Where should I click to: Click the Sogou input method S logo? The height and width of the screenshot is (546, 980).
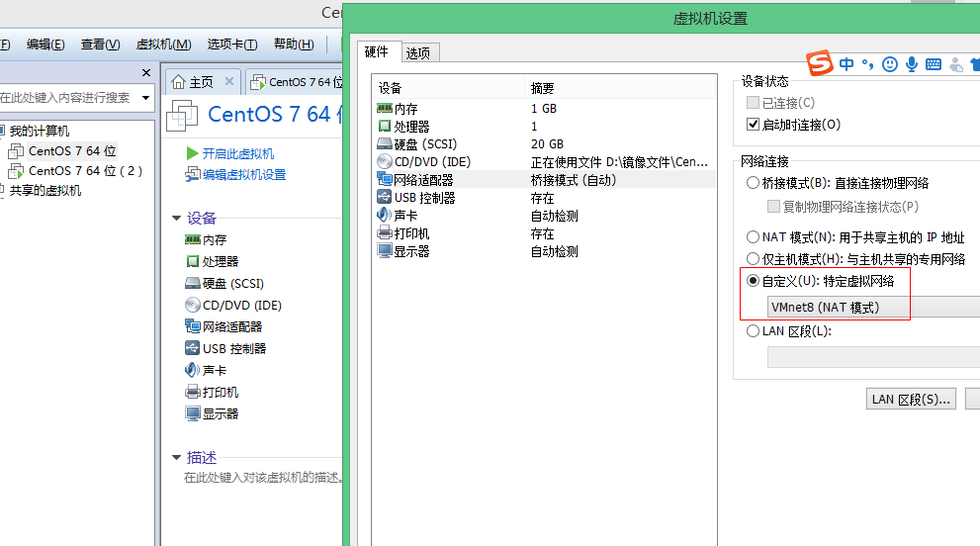(x=820, y=62)
